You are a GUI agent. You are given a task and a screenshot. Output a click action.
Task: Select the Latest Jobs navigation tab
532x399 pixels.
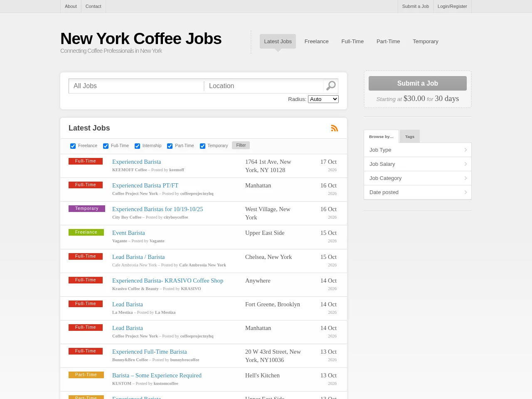278,41
